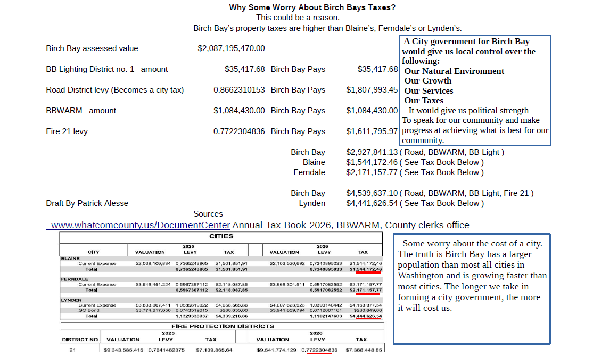593x364 pixels.
Task: Select the Lynden 'GO Bond' row label
Action: point(90,310)
